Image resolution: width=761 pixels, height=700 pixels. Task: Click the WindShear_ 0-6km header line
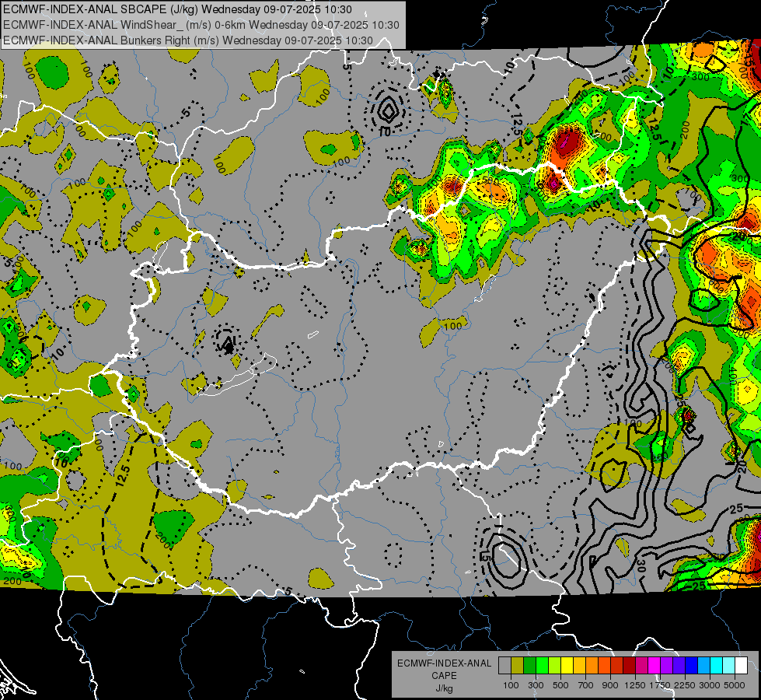201,25
